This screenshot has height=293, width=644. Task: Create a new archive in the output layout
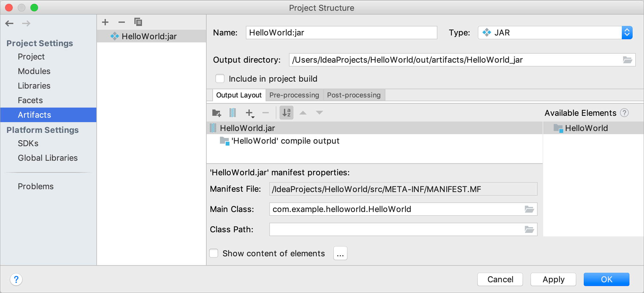pos(233,113)
